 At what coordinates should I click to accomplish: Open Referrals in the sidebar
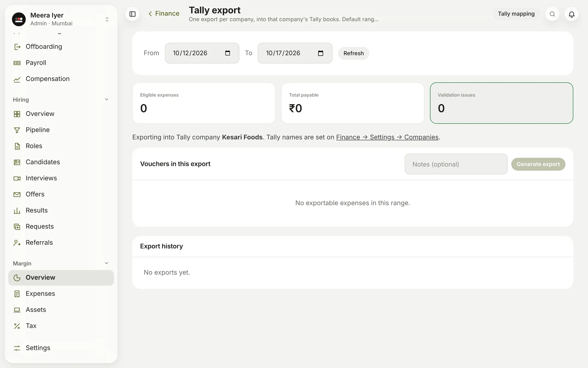[x=61, y=242]
